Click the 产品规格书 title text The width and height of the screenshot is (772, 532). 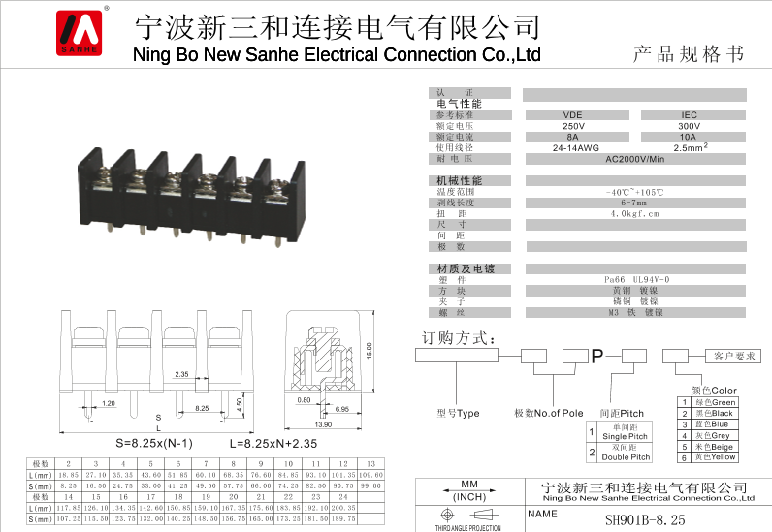tap(689, 53)
